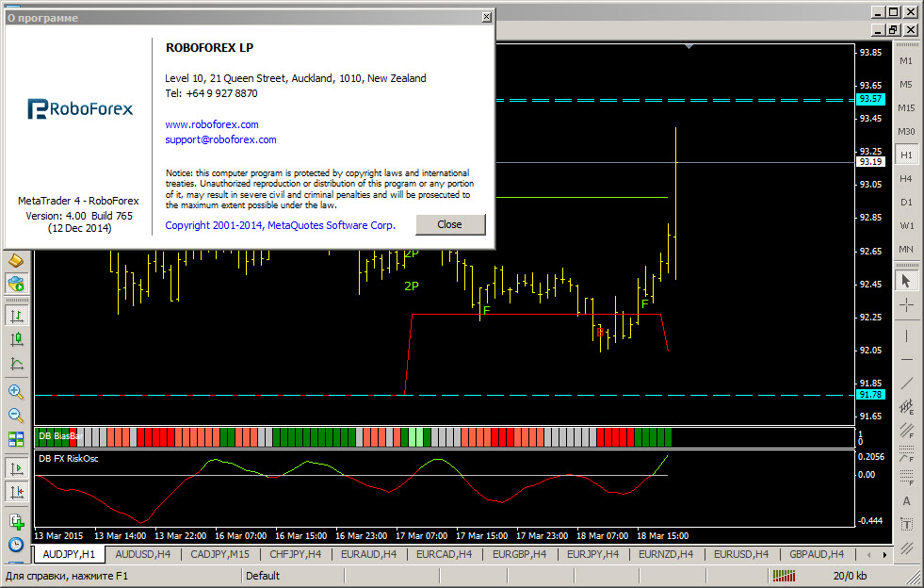The height and width of the screenshot is (588, 924).
Task: Open the EURUSD,H4 chart tab
Action: (741, 554)
